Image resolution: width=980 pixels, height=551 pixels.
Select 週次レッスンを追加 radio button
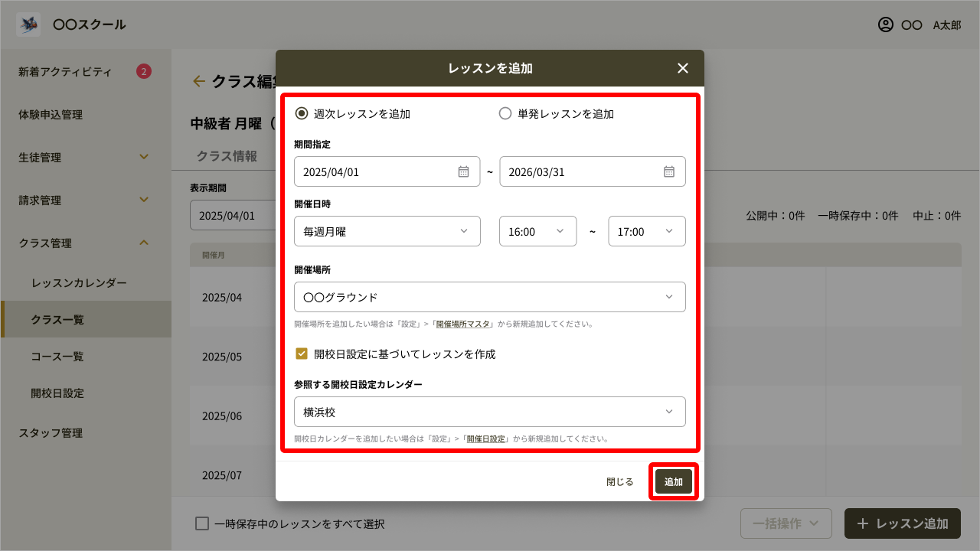coord(302,113)
